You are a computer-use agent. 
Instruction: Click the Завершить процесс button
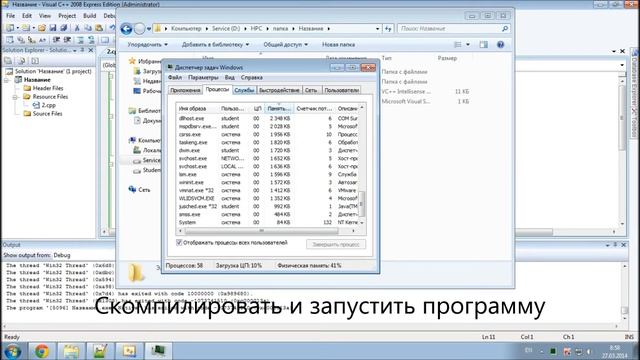point(336,244)
